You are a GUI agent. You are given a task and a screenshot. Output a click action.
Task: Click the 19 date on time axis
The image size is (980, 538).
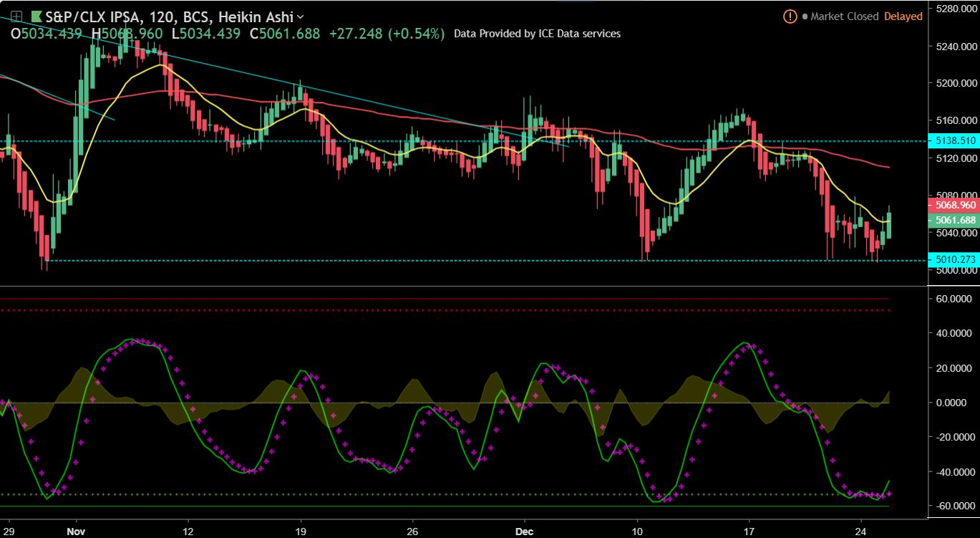point(301,532)
